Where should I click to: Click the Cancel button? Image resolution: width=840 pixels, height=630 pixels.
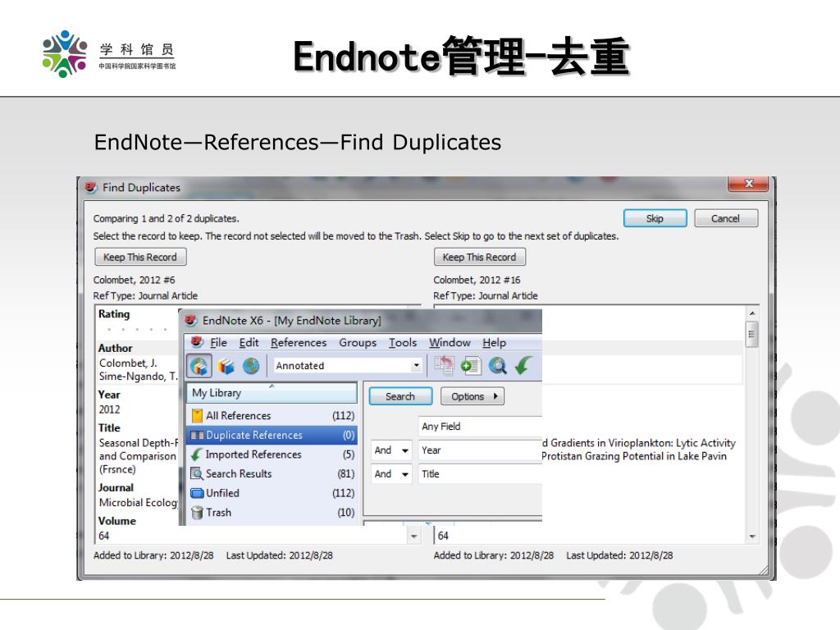[725, 218]
